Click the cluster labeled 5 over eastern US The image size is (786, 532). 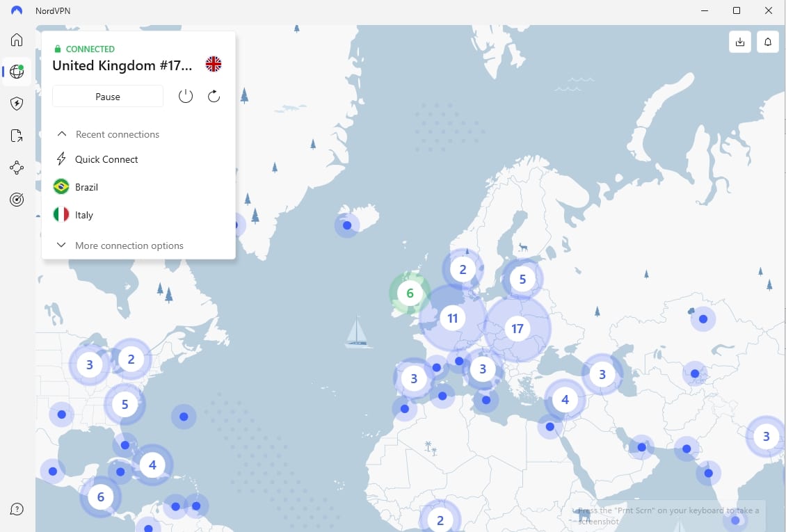click(125, 404)
